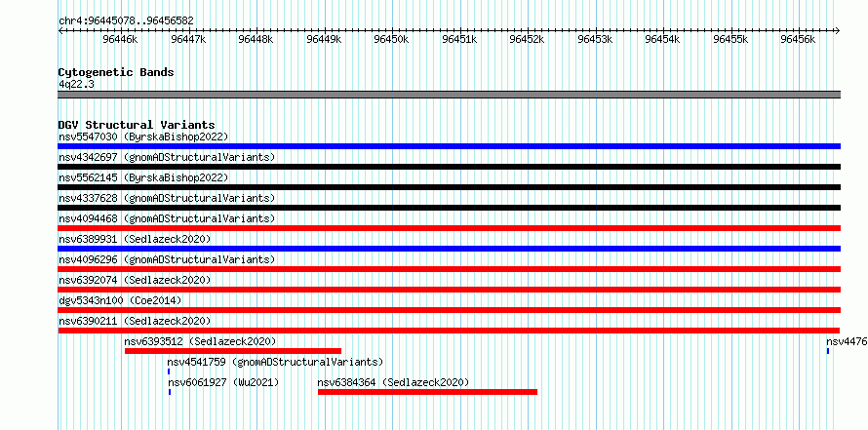The image size is (868, 430).
Task: Open nsv6384364 (Sedlazeck2020) label
Action: point(394,382)
